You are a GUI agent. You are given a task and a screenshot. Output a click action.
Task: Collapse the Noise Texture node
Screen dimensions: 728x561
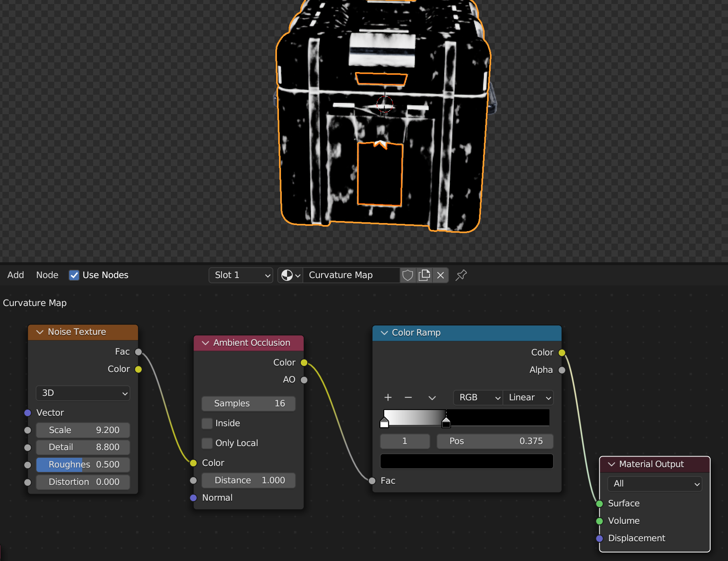coord(40,332)
